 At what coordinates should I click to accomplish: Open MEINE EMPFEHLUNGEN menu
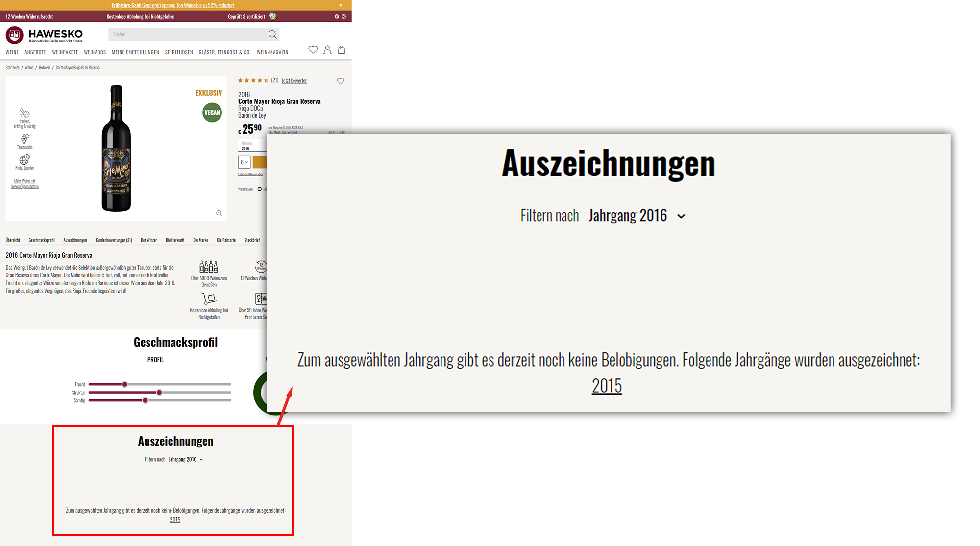click(x=135, y=52)
